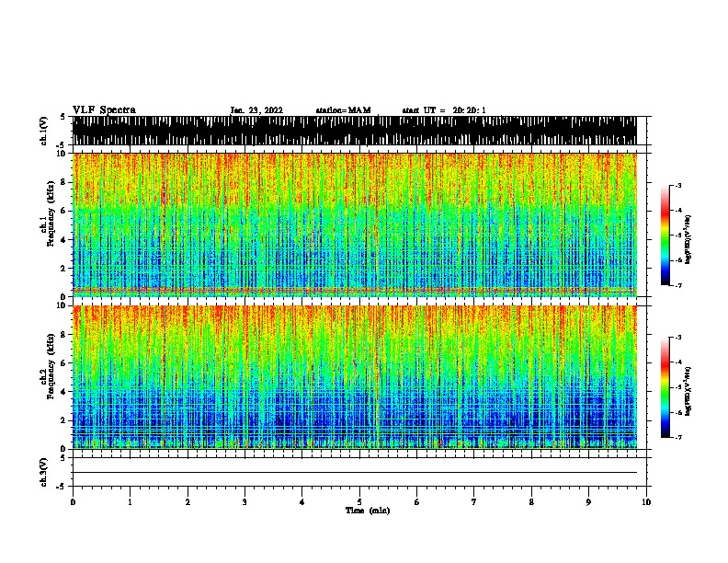Click the '-5' tick on ch.3(V) axis
Viewport: 728px width, 563px height.
click(61, 487)
